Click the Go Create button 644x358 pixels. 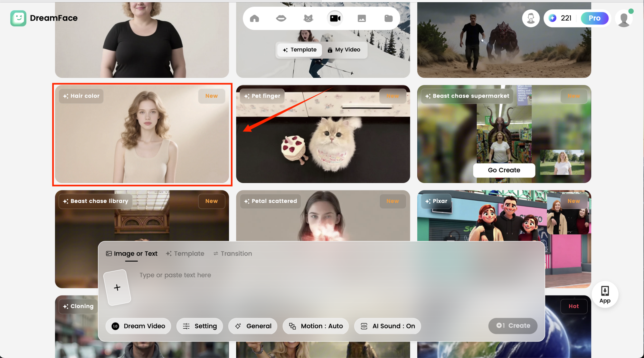point(504,170)
